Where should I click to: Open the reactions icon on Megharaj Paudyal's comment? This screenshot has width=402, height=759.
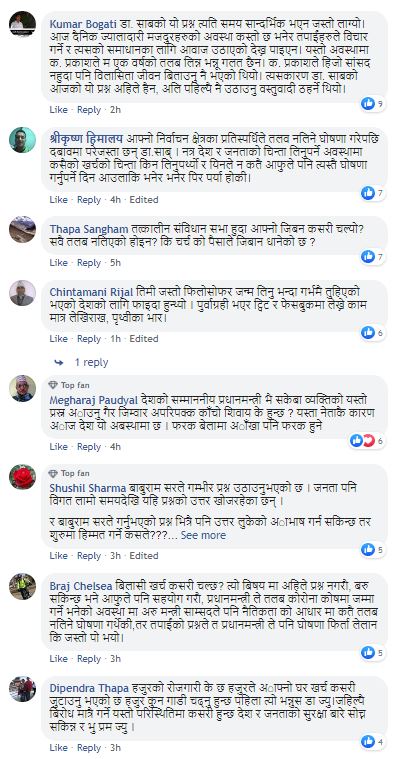coord(363,440)
